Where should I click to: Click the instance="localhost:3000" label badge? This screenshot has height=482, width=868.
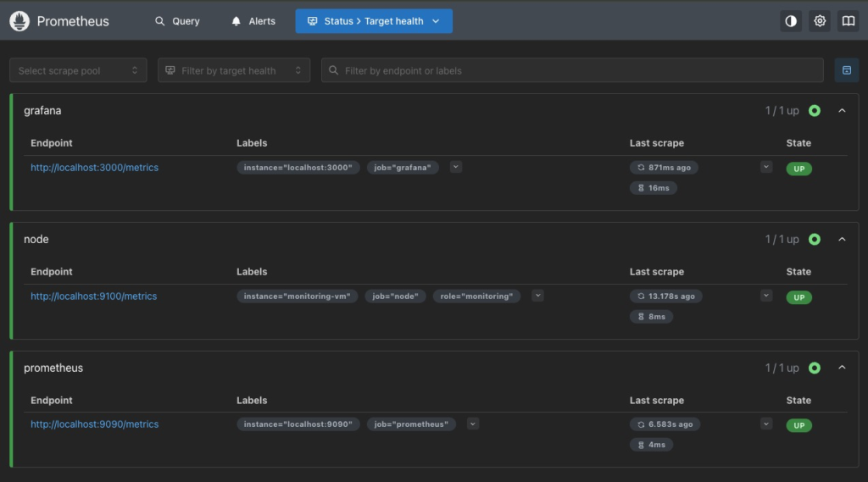(x=298, y=168)
